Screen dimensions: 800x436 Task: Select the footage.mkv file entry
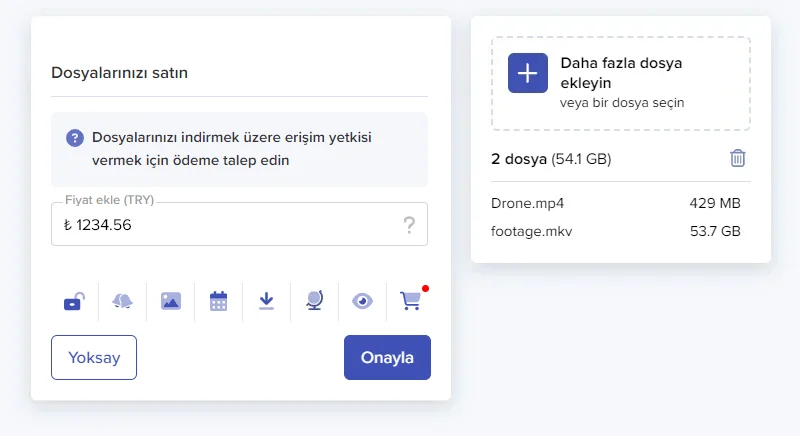point(532,231)
